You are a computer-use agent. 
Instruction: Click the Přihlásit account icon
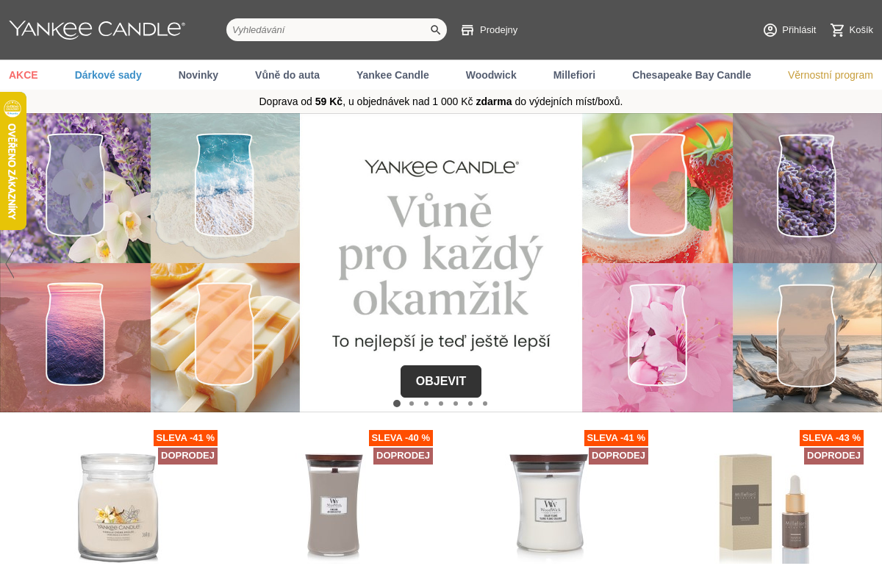(x=770, y=30)
